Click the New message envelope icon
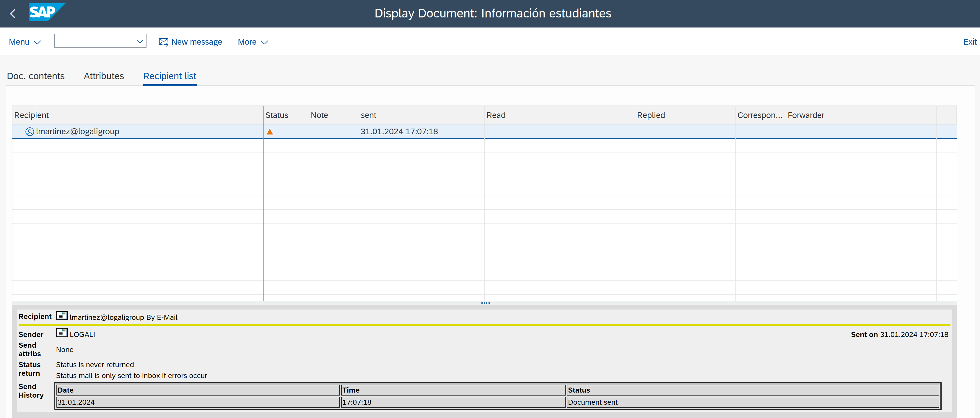Screen dimensions: 980x418 pyautogui.click(x=163, y=42)
